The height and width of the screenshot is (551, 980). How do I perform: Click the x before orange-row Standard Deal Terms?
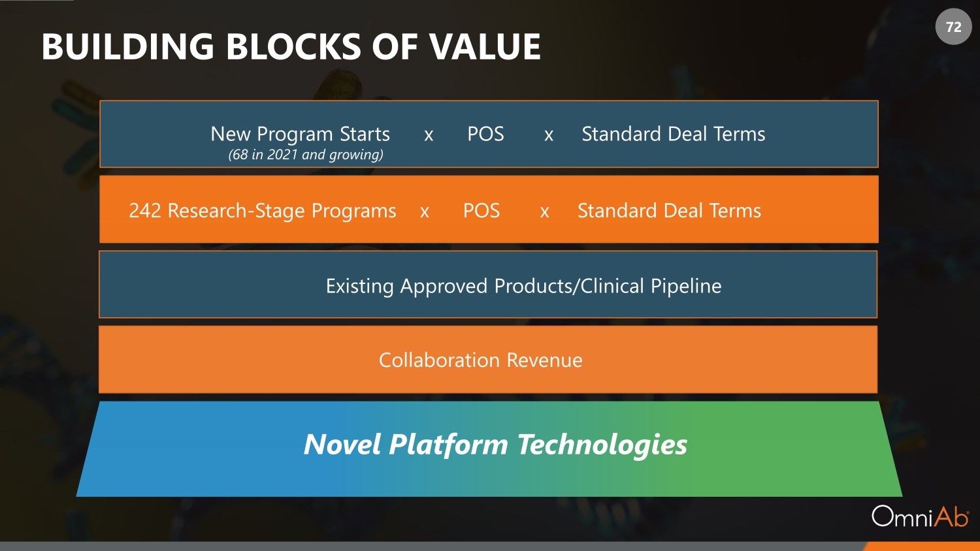click(x=544, y=212)
